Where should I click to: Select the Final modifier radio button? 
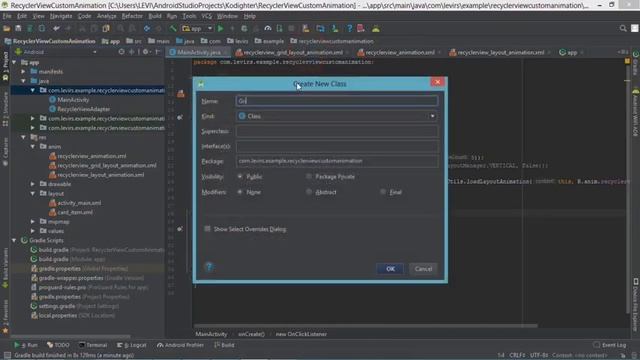pos(382,191)
